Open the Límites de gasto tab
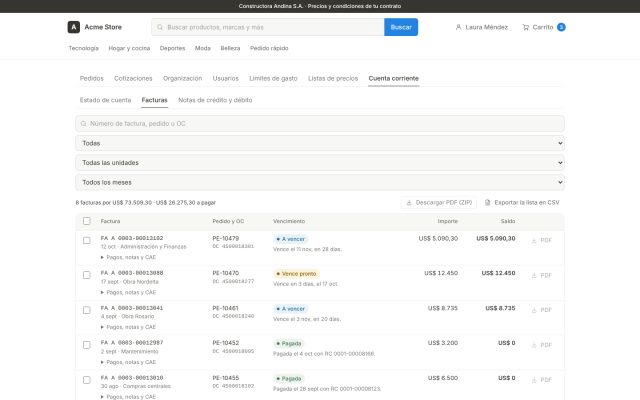Image resolution: width=640 pixels, height=400 pixels. click(273, 78)
